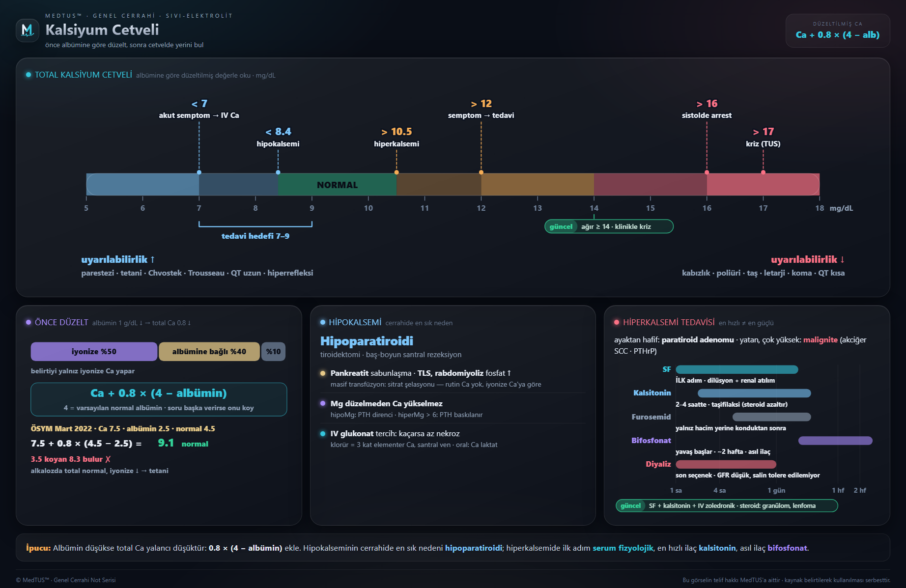This screenshot has height=588, width=906.
Task: Click the cyan bullet next to IV glukonat
Action: pos(323,434)
